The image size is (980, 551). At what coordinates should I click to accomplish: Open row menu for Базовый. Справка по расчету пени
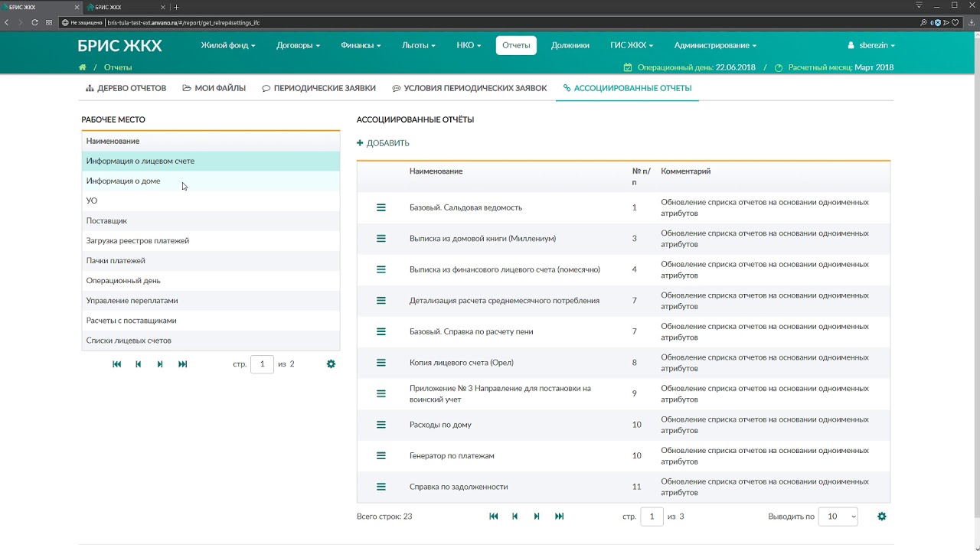pyautogui.click(x=381, y=331)
